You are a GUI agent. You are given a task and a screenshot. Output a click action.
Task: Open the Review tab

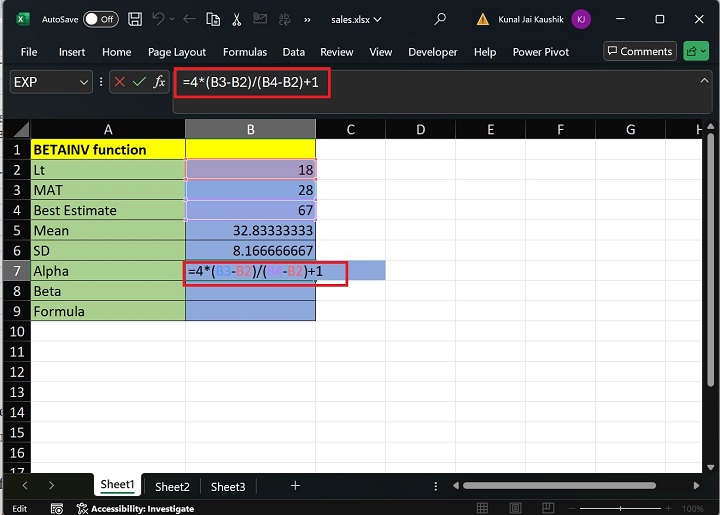coord(337,52)
